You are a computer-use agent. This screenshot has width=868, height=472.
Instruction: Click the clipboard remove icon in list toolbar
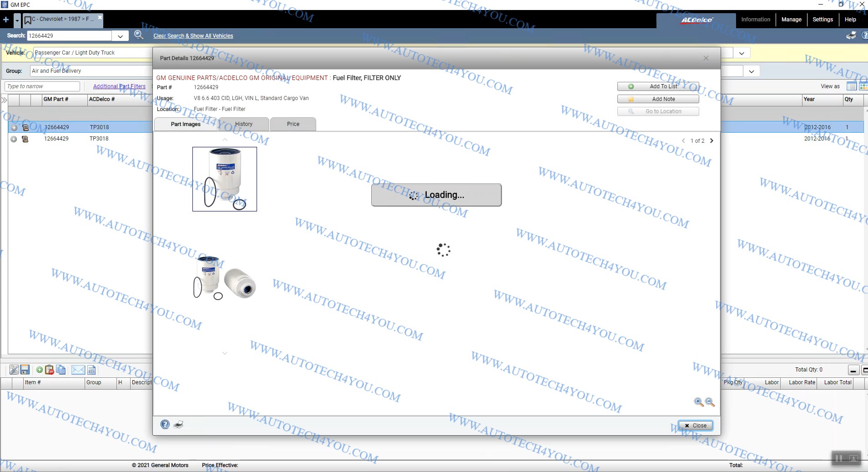(50, 370)
